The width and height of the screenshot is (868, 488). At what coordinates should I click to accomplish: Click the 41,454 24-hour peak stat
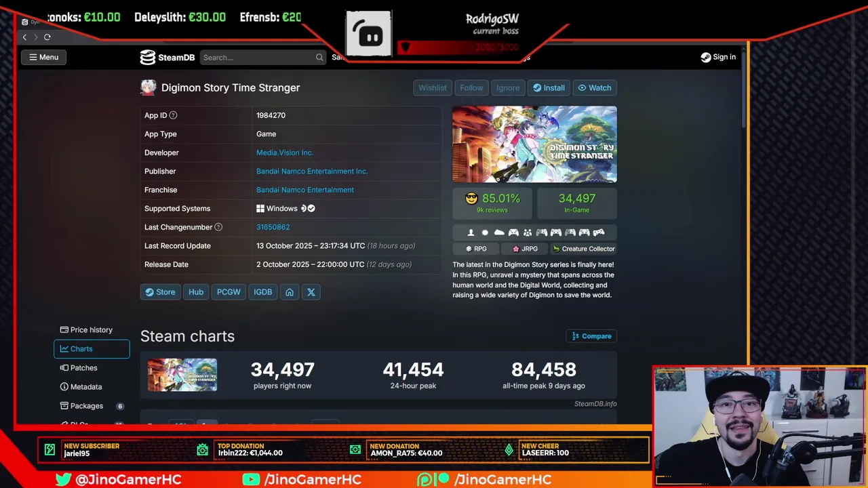click(x=413, y=375)
